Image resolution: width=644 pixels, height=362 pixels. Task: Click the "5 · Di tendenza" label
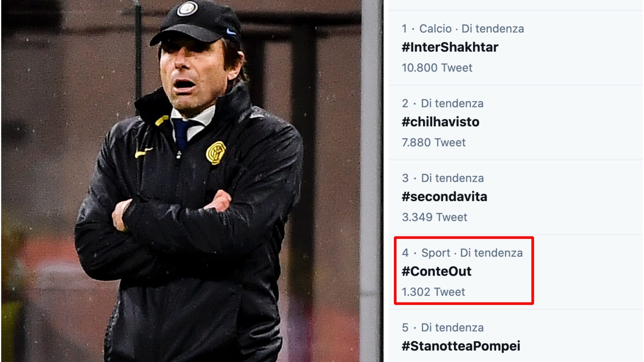click(x=443, y=328)
